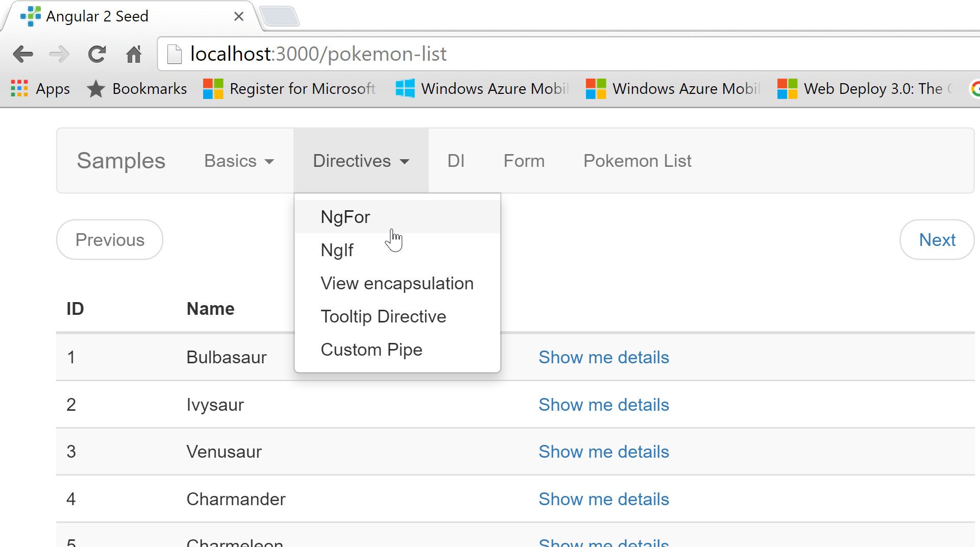Click the Angular 2 Seed tab favicon
This screenshot has height=547, width=980.
[x=31, y=16]
